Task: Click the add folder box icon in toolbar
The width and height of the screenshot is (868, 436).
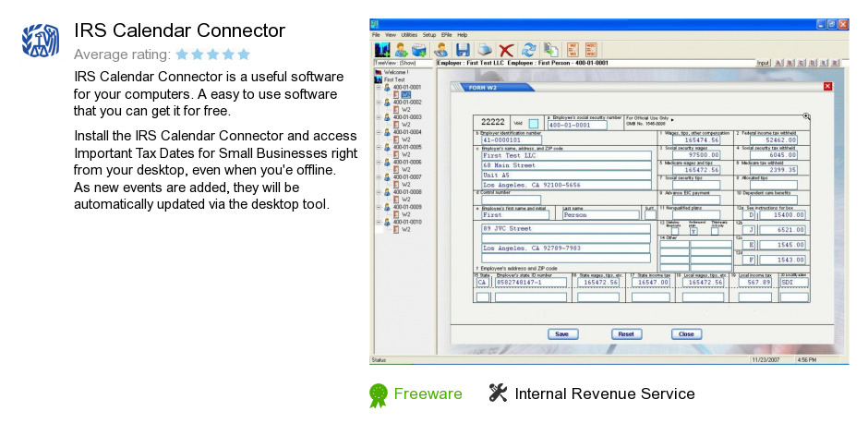Action: point(419,50)
